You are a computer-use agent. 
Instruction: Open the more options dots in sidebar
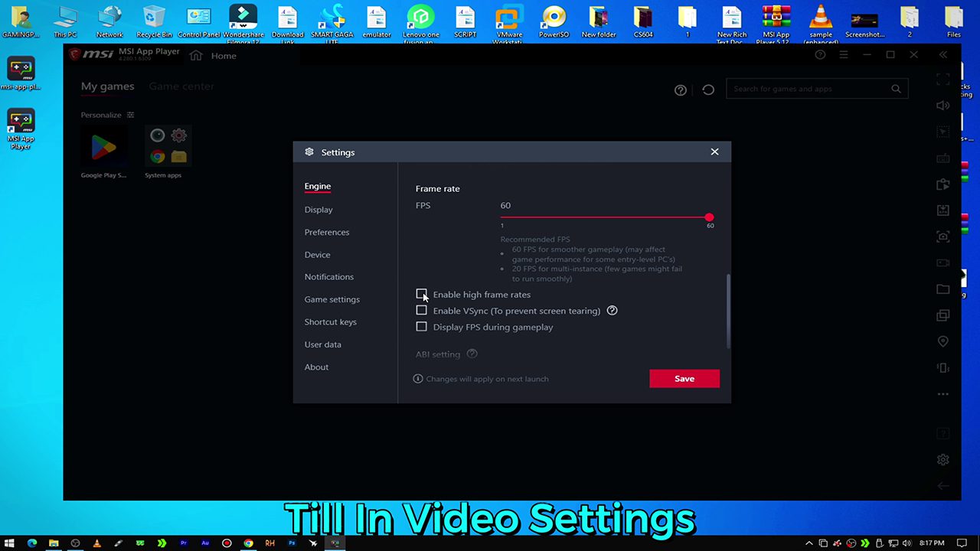click(x=943, y=394)
